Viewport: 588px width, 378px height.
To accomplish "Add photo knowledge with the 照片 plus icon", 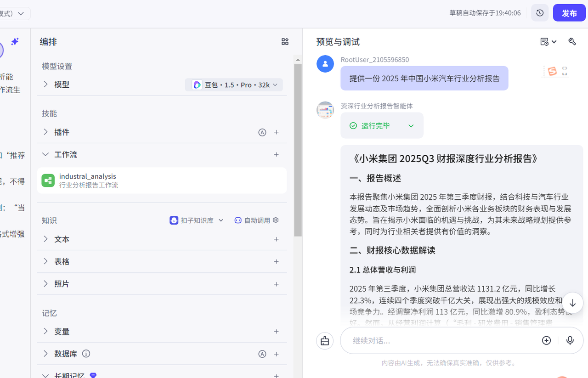I will (277, 284).
